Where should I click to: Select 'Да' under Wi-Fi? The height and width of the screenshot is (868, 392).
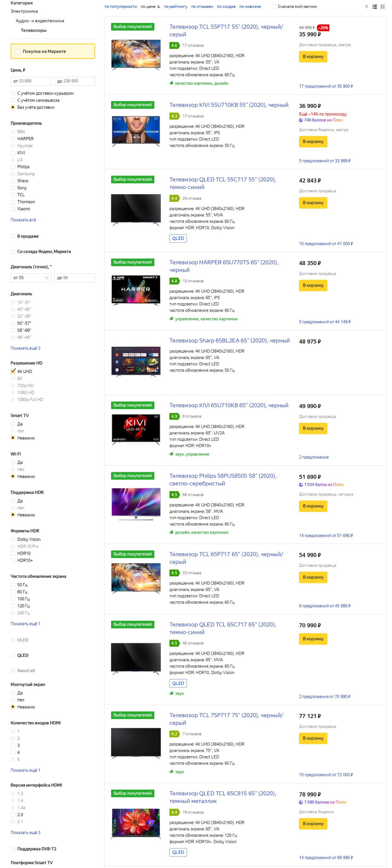click(13, 462)
